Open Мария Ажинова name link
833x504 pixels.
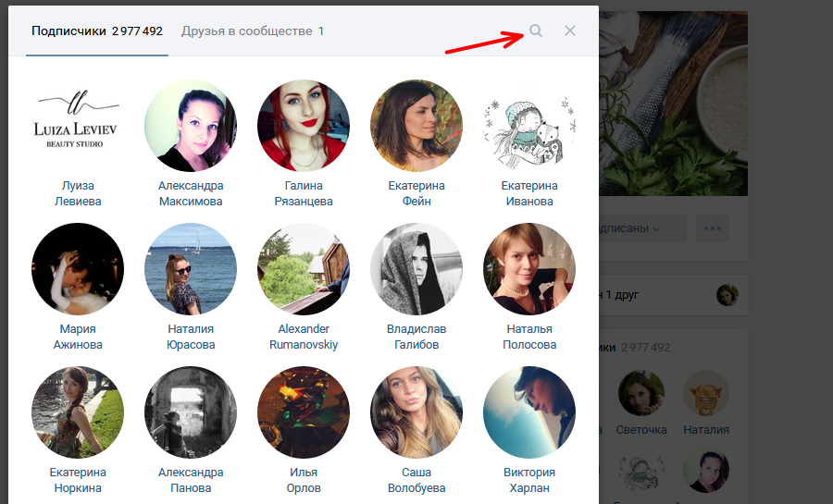(x=78, y=337)
